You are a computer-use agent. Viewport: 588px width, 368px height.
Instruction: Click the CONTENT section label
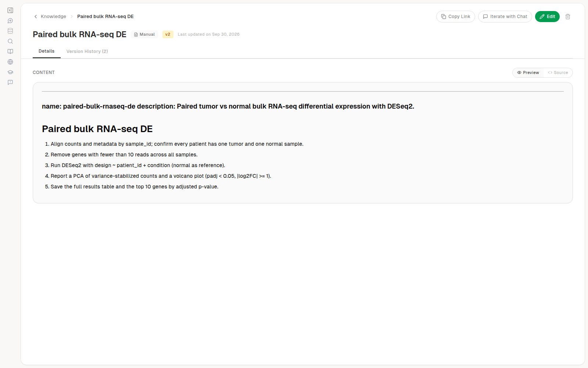pos(44,72)
